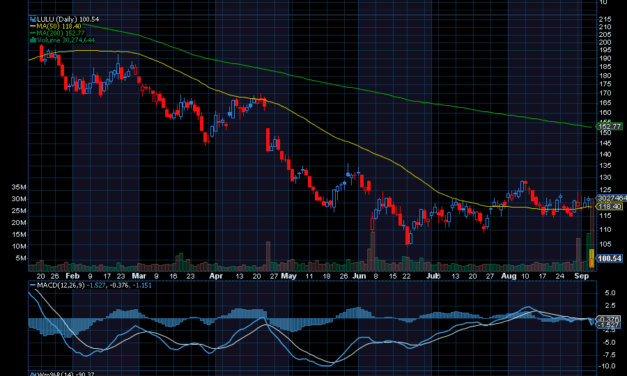Image resolution: width=627 pixels, height=376 pixels.
Task: Click the 'May' label on the date axis
Action: (x=289, y=276)
